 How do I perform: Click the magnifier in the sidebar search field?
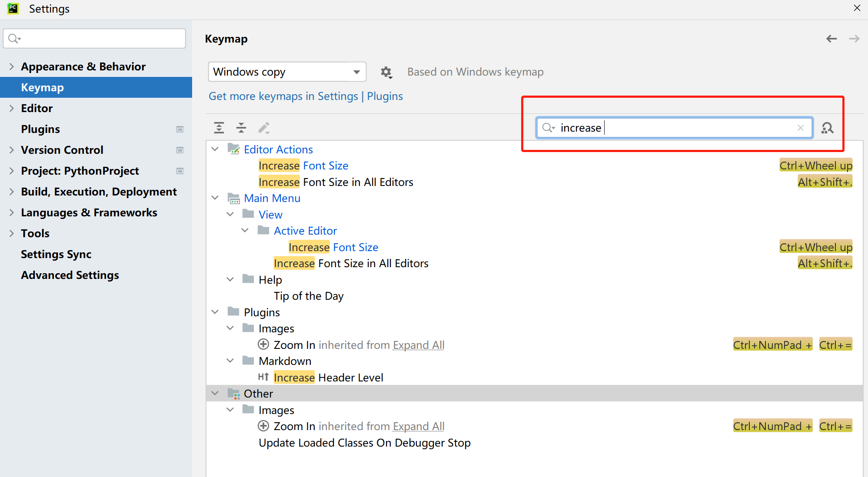(13, 38)
